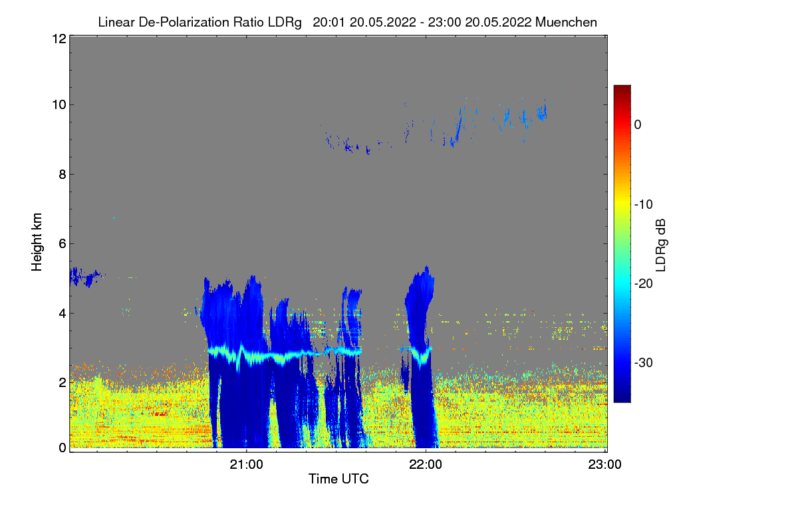Click the plot title 'Linear De-Polarization Ratio LDRg'
Viewport: 798px width, 532px height.
(199, 22)
